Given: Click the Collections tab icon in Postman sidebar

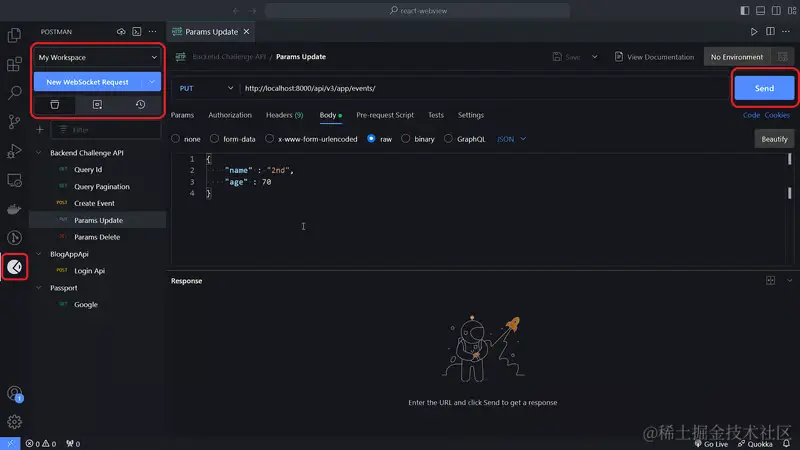Looking at the screenshot, I should tap(54, 104).
